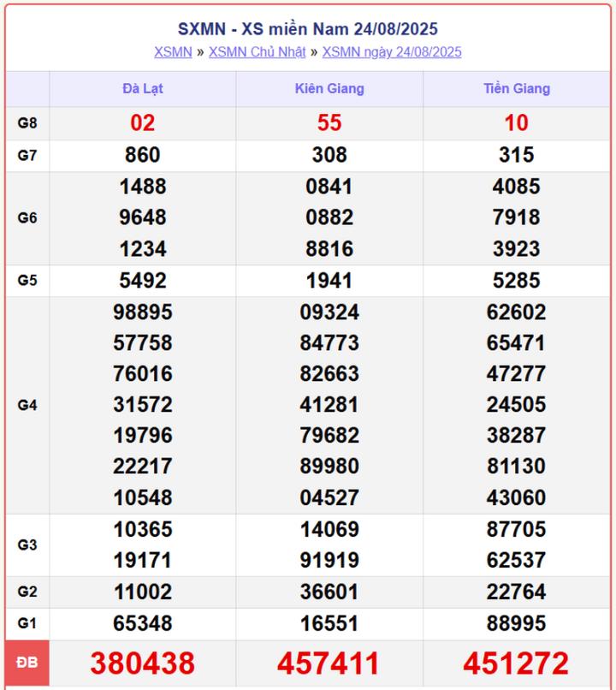Click the G5 number 1941
The image size is (616, 690).
(329, 281)
